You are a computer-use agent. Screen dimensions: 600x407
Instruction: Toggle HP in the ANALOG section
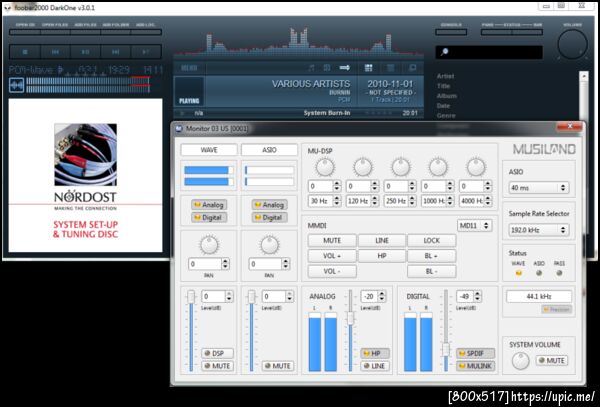pos(375,353)
